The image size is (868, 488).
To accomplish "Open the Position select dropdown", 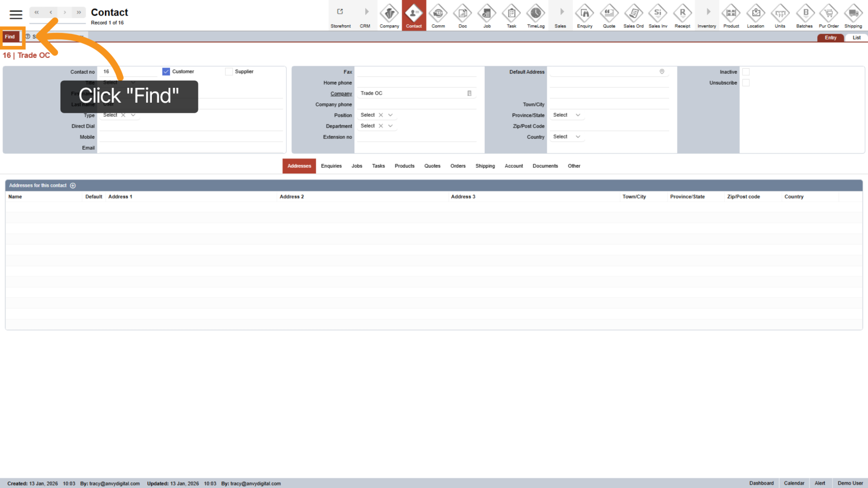I will (x=391, y=115).
